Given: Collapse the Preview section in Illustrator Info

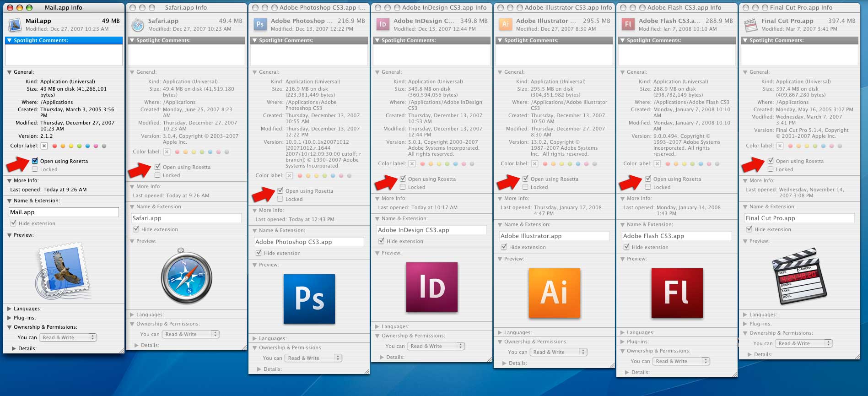Looking at the screenshot, I should coord(500,259).
